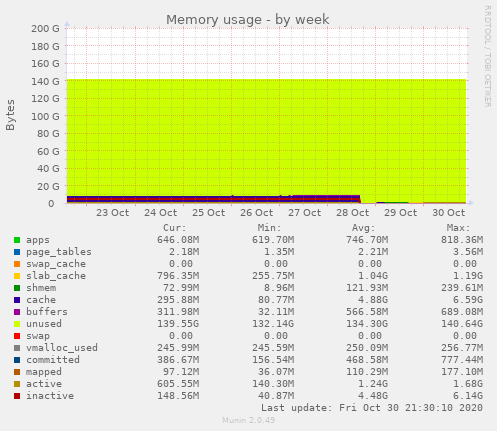Viewport: 497px width, 431px height.
Task: Select the orange swap_cache color square
Action: [x=17, y=264]
